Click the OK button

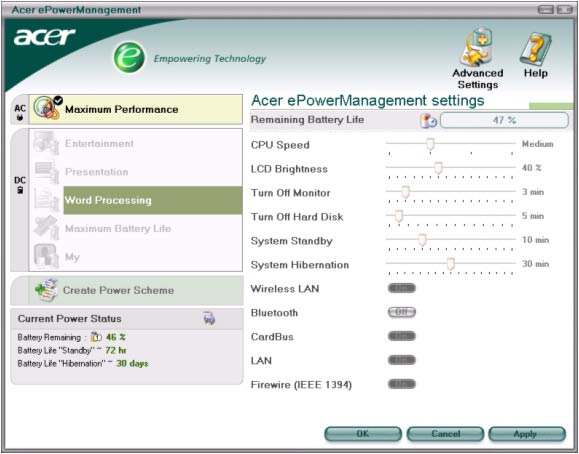[x=363, y=434]
